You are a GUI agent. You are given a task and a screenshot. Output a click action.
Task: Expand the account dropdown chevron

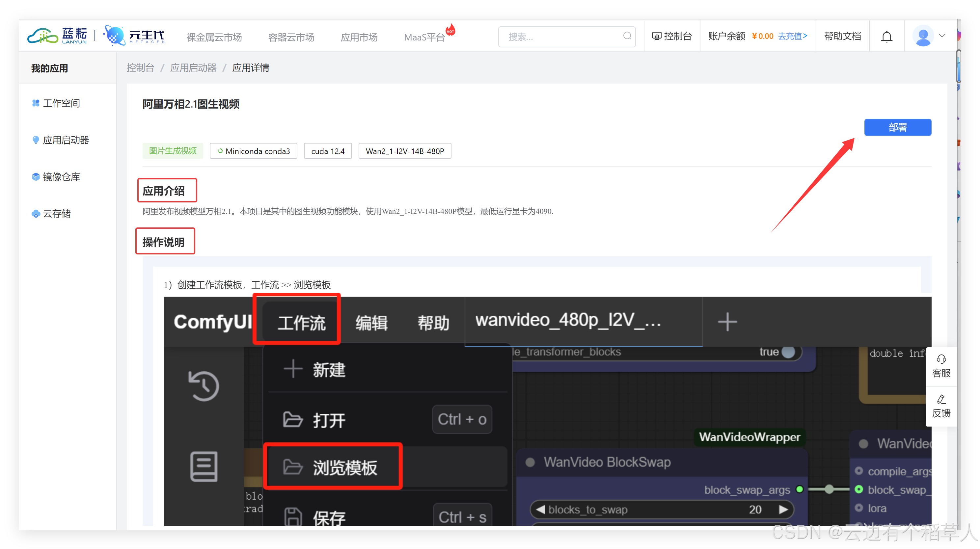pos(942,36)
